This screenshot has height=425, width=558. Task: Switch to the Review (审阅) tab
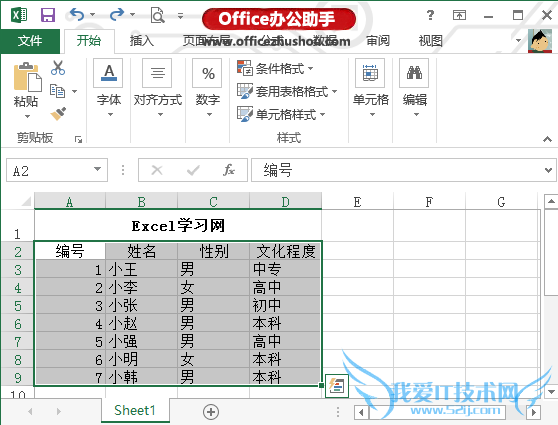[x=378, y=41]
